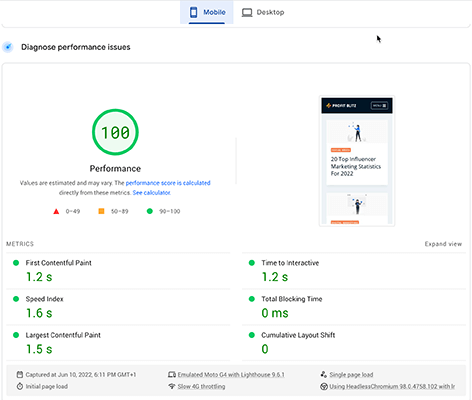Screen dimensions: 472x400
Task: Switch to the Desktop tab
Action: (x=263, y=12)
